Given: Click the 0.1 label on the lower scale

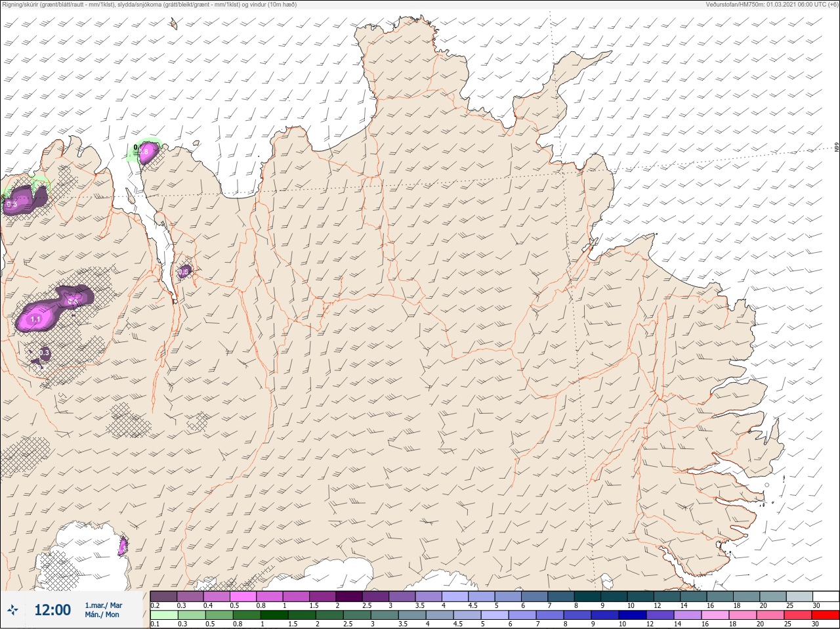Looking at the screenshot, I should click(156, 624).
